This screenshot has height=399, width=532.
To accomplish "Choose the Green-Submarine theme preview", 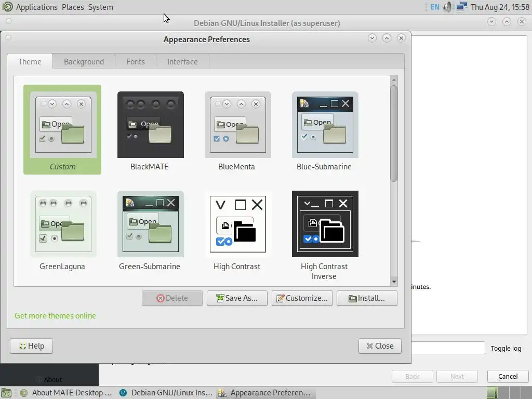I will coord(150,224).
